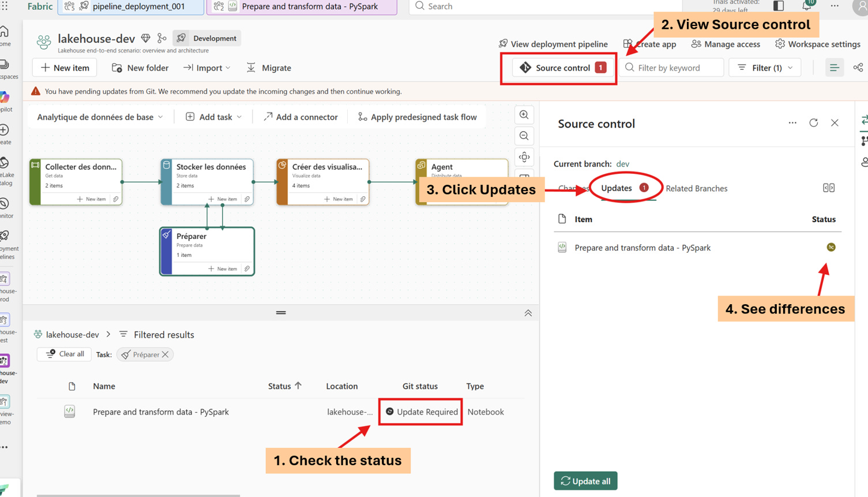Expand the Add task dropdown
The height and width of the screenshot is (497, 868).
pos(214,117)
